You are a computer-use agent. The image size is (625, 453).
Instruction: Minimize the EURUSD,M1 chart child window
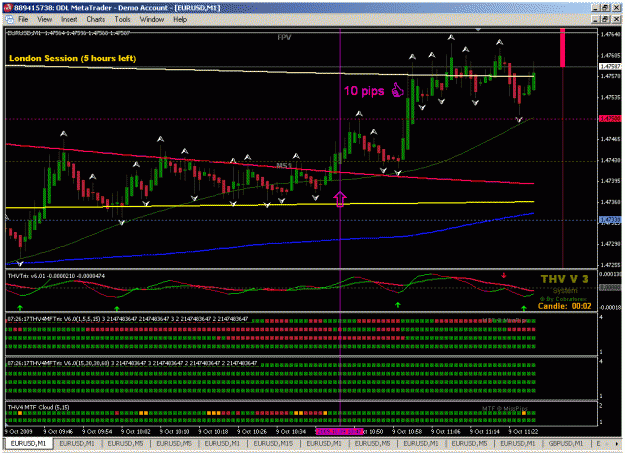coord(597,19)
